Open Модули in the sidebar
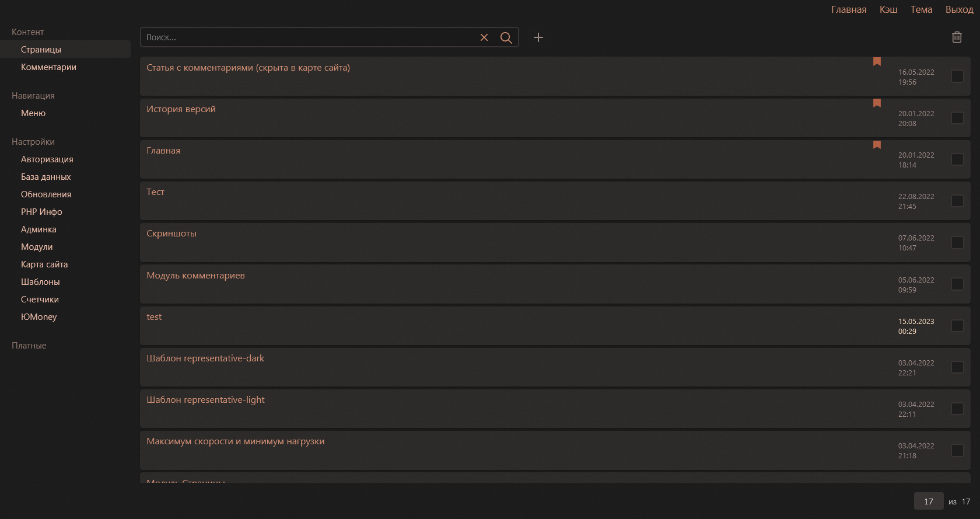The height and width of the screenshot is (519, 980). pyautogui.click(x=37, y=247)
